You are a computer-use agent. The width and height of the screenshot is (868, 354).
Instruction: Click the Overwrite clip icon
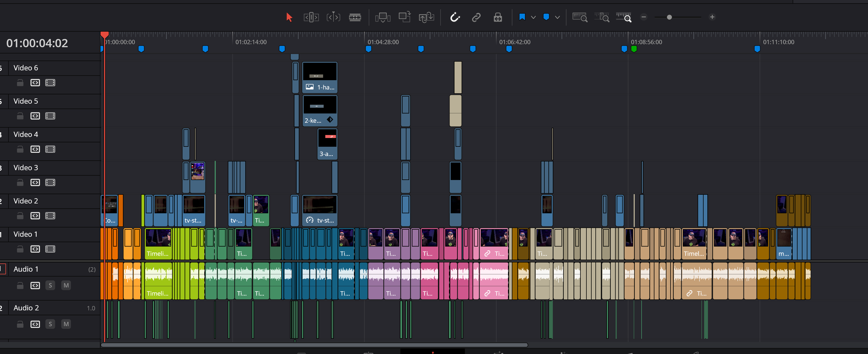(404, 17)
